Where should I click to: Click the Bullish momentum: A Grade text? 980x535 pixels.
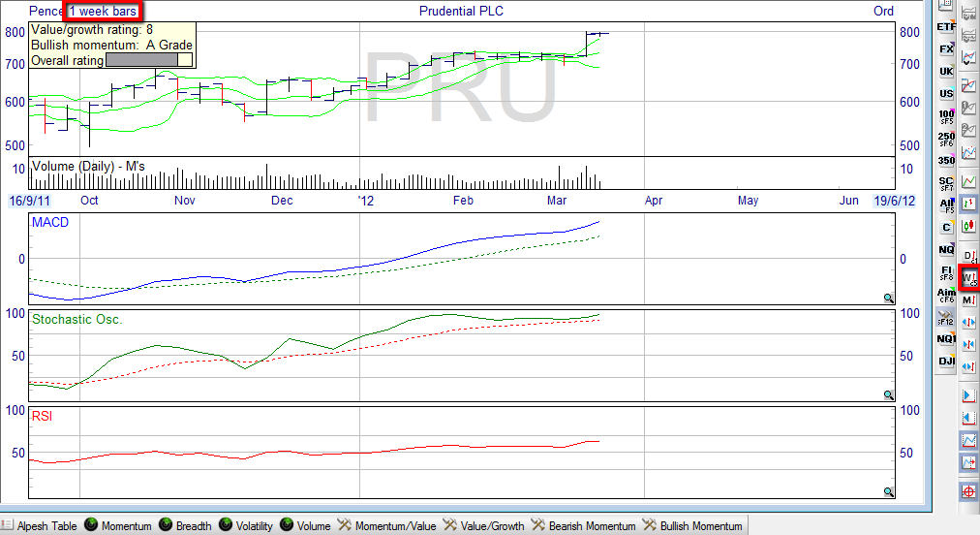tap(112, 45)
